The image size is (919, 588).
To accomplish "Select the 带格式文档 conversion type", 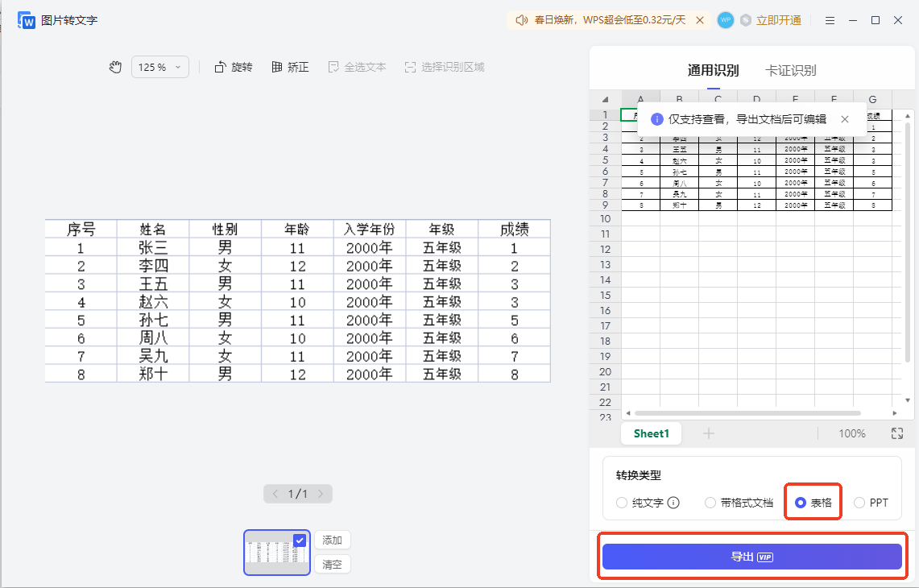I will (710, 502).
